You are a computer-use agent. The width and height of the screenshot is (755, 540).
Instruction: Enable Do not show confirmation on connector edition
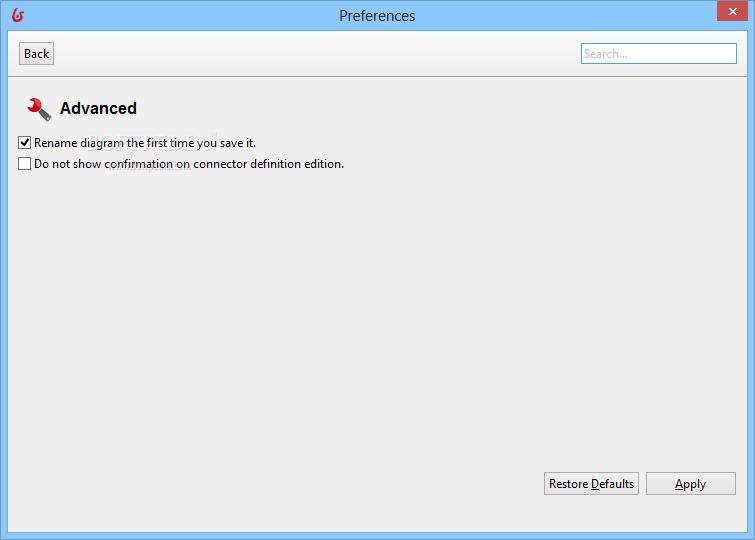click(x=25, y=164)
